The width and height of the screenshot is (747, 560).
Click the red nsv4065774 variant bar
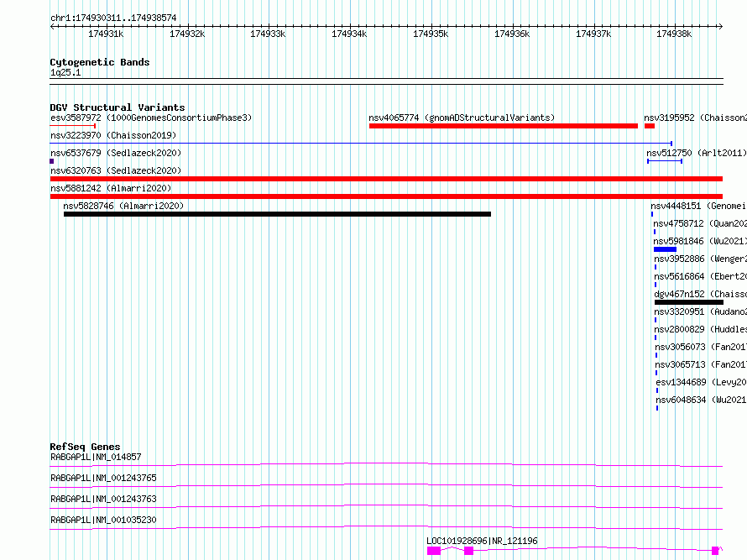click(504, 126)
